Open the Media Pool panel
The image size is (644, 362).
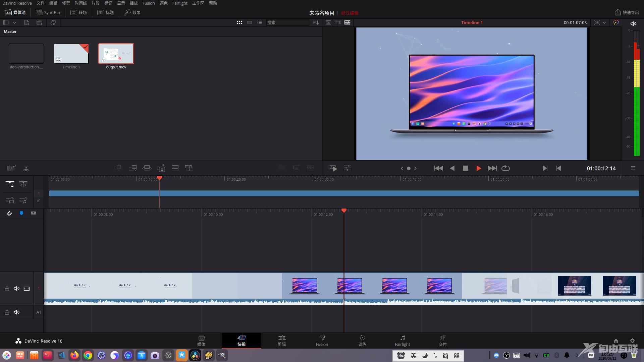point(15,12)
